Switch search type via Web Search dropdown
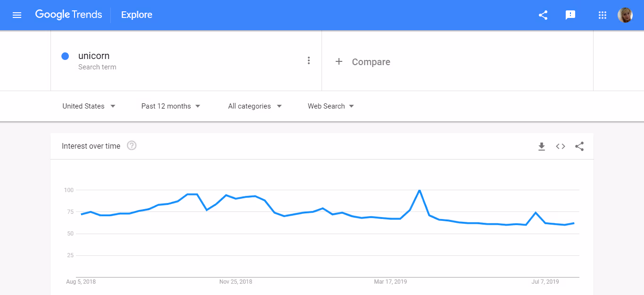This screenshot has height=295, width=644. 330,106
